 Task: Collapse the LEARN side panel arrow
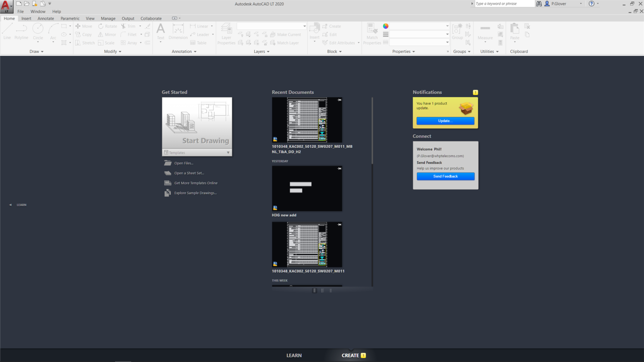pyautogui.click(x=10, y=205)
